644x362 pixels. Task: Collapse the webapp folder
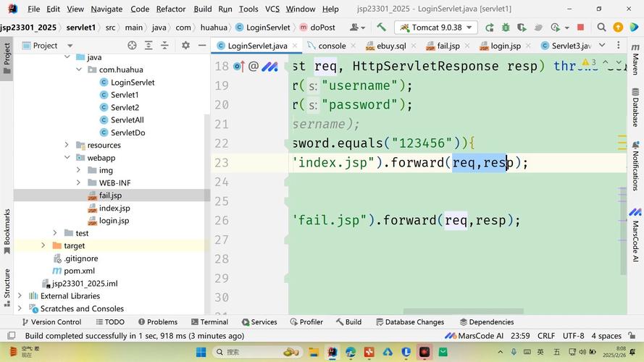67,158
